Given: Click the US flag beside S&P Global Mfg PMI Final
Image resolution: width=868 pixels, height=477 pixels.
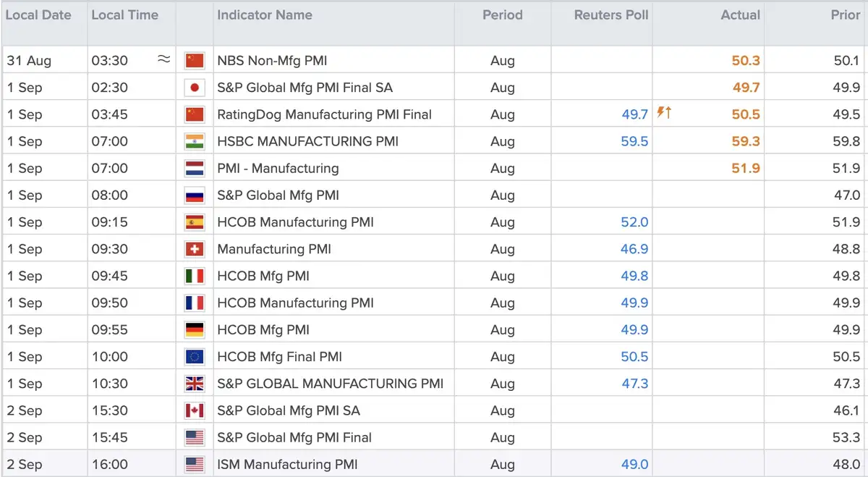Looking at the screenshot, I should click(195, 437).
